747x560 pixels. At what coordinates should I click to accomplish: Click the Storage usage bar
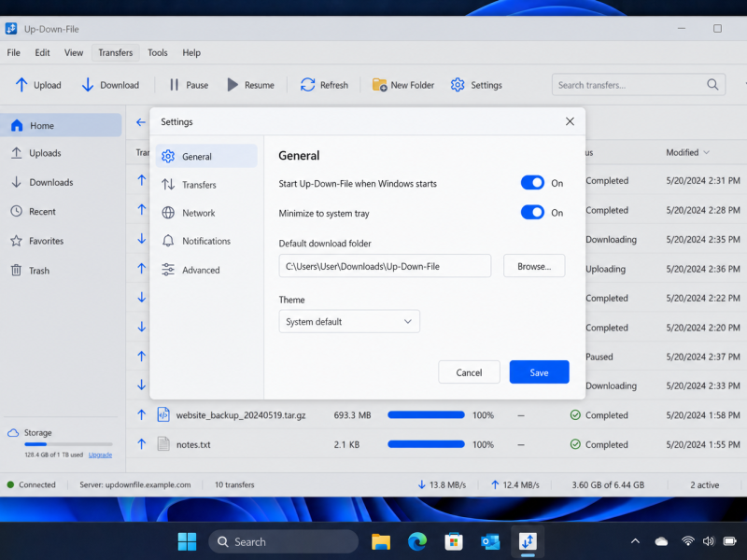click(x=68, y=444)
